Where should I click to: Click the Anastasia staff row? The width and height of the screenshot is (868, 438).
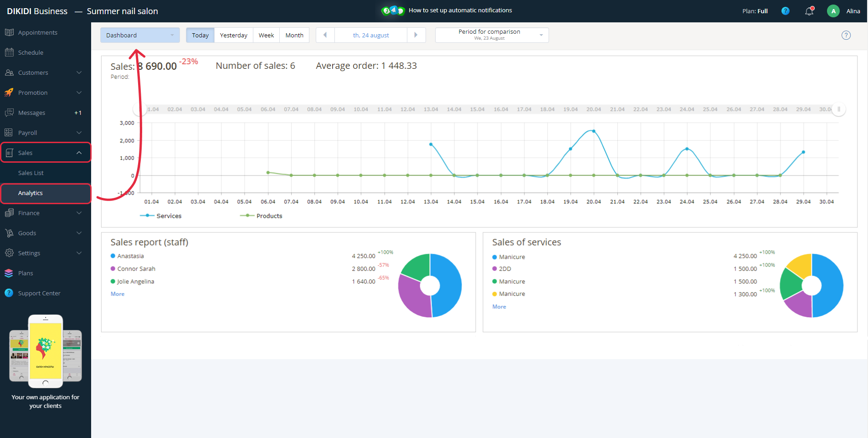[252, 256]
